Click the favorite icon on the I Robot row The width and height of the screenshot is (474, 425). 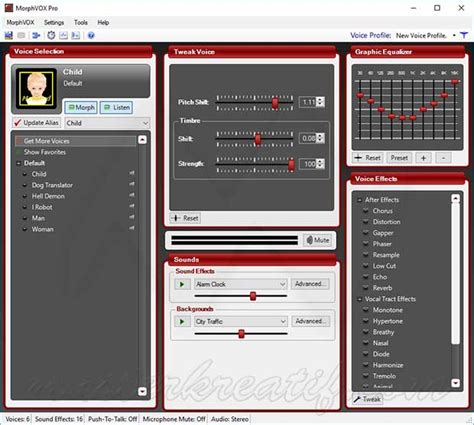(132, 206)
